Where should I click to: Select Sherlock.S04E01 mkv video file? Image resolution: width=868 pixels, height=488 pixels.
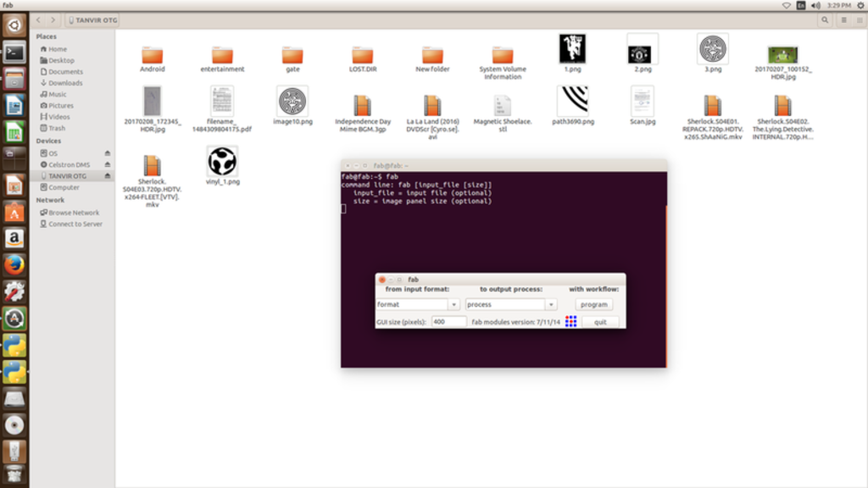[712, 116]
